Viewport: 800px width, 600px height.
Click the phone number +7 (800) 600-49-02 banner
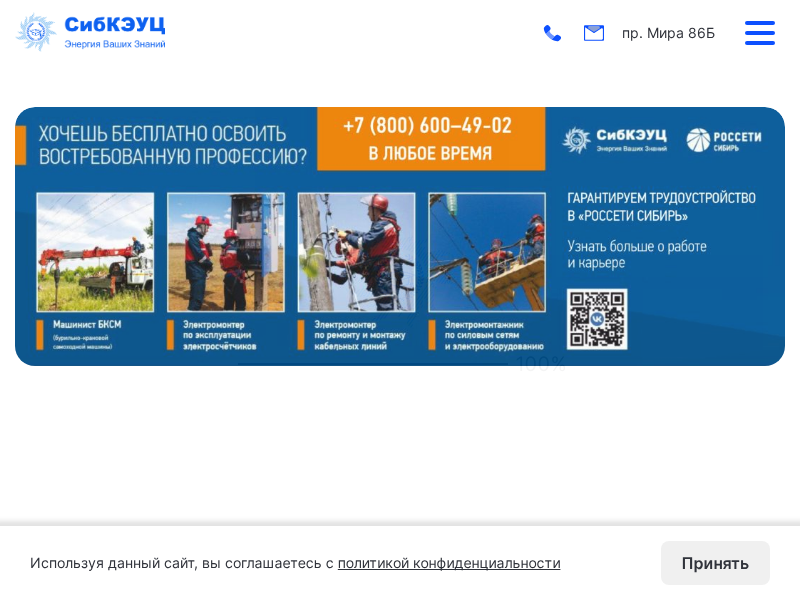[x=431, y=139]
